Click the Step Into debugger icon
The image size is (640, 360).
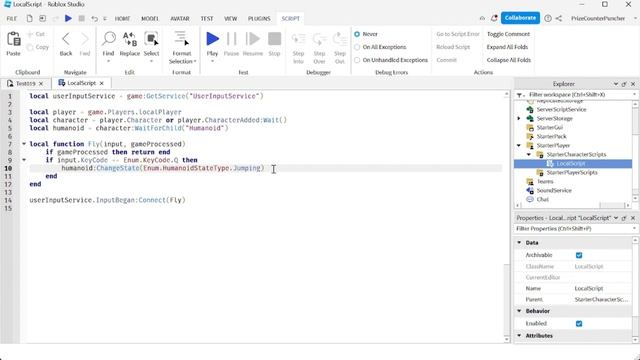[x=298, y=40]
